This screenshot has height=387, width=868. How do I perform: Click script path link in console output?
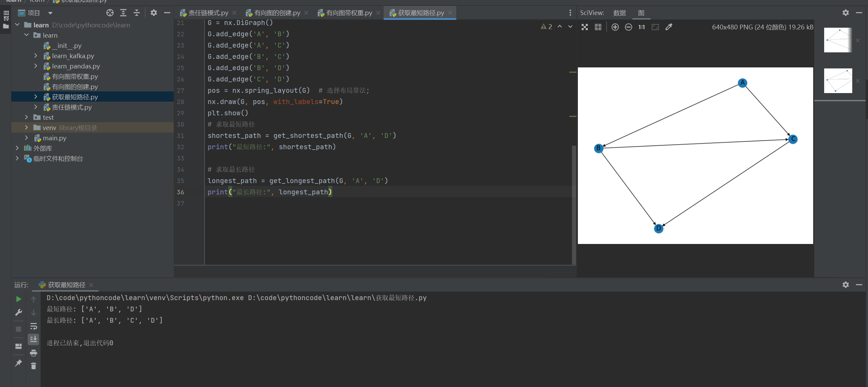pos(337,298)
